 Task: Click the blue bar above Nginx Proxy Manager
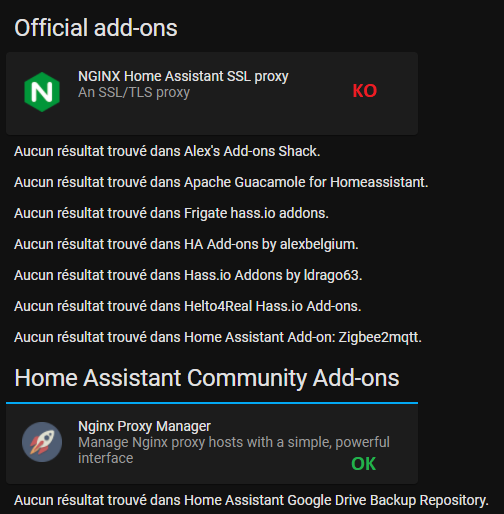pyautogui.click(x=212, y=403)
